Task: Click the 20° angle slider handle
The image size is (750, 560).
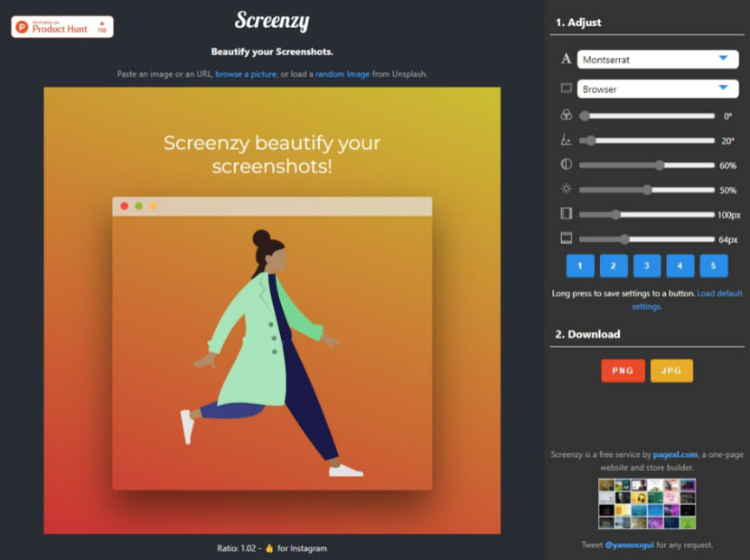Action: click(592, 141)
